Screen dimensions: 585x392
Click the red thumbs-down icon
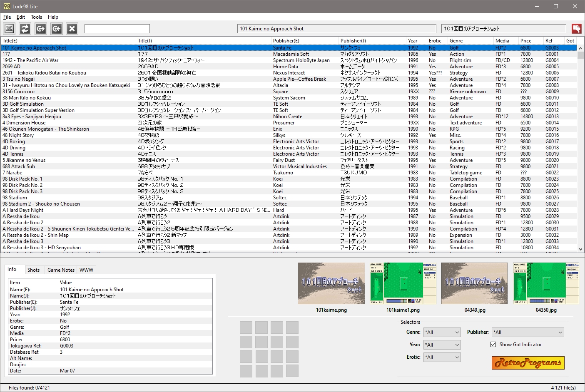576,28
